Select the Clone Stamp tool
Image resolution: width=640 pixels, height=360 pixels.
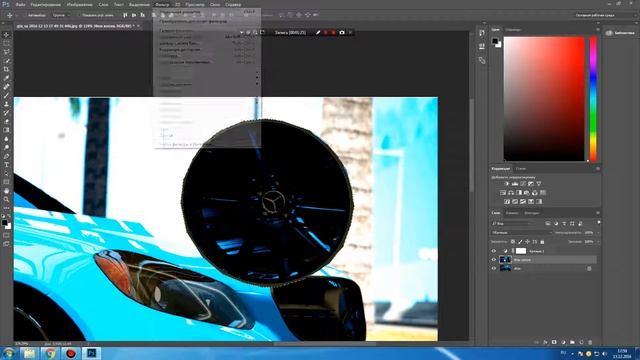[6, 104]
